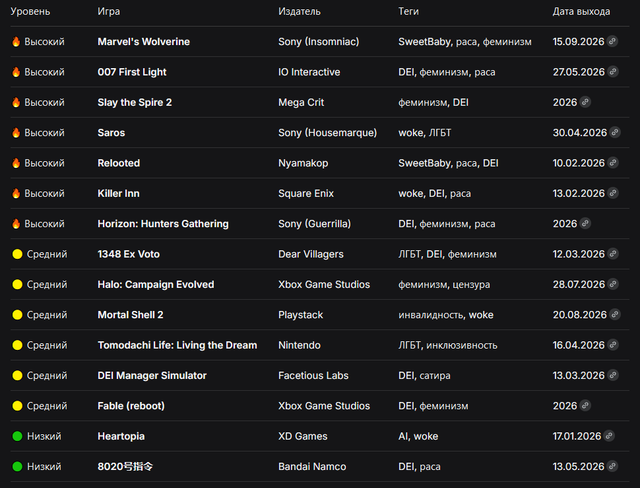Click fire icon in Relooted row
Image resolution: width=640 pixels, height=488 pixels.
(16, 163)
